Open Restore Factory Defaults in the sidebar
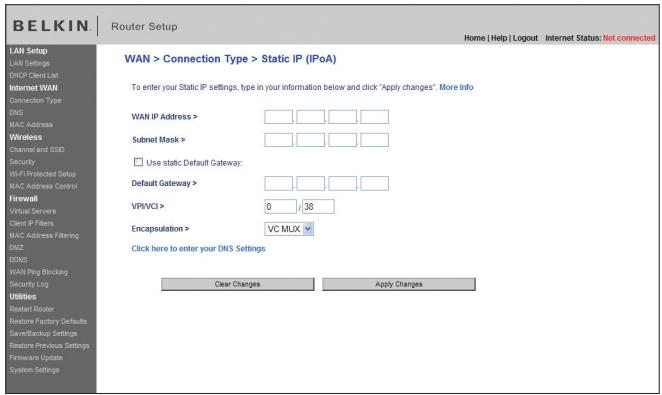This screenshot has height=395, width=662. 48,321
